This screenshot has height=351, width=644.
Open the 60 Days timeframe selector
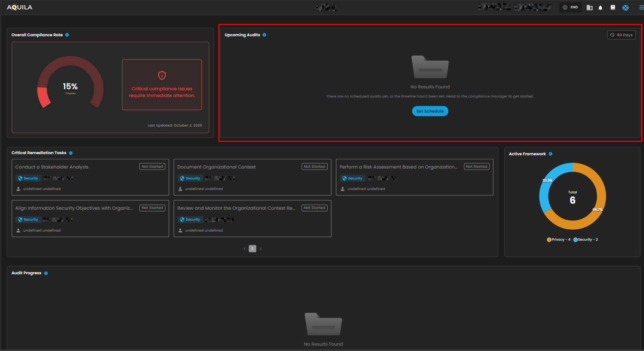tap(621, 35)
